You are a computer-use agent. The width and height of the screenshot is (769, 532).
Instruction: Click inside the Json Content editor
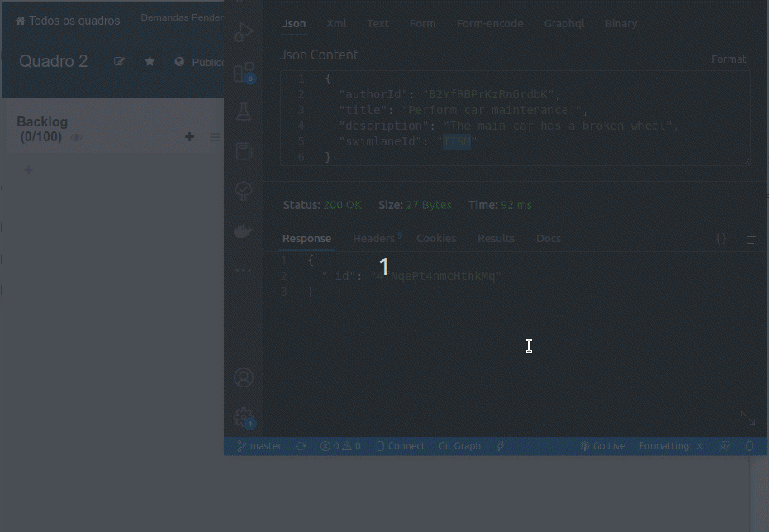coord(515,117)
